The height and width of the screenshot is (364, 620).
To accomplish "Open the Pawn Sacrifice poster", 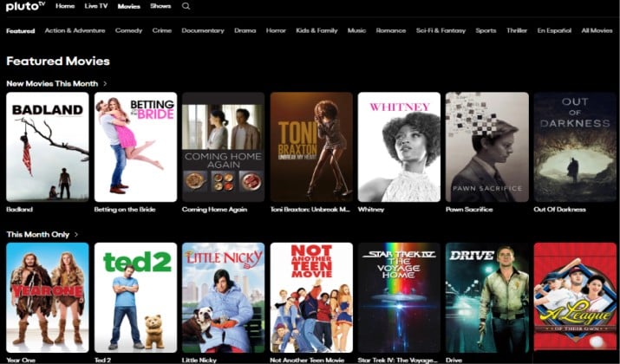I will [x=487, y=147].
